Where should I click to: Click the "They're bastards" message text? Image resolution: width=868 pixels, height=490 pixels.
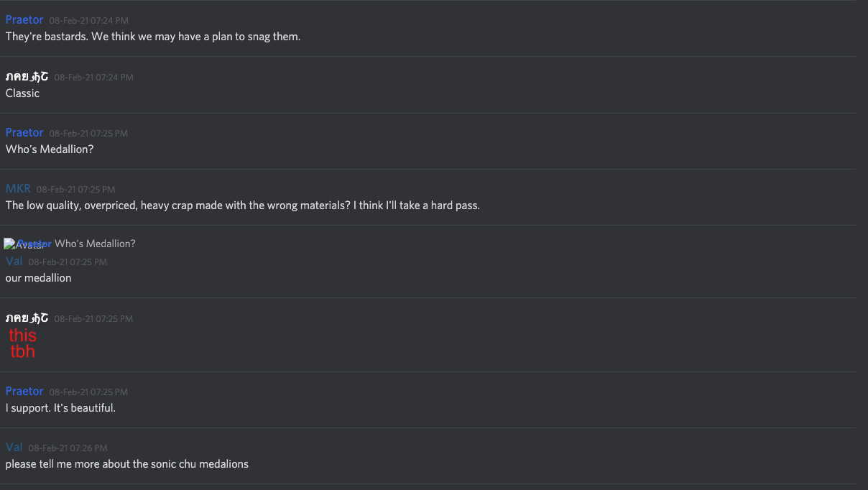[152, 37]
